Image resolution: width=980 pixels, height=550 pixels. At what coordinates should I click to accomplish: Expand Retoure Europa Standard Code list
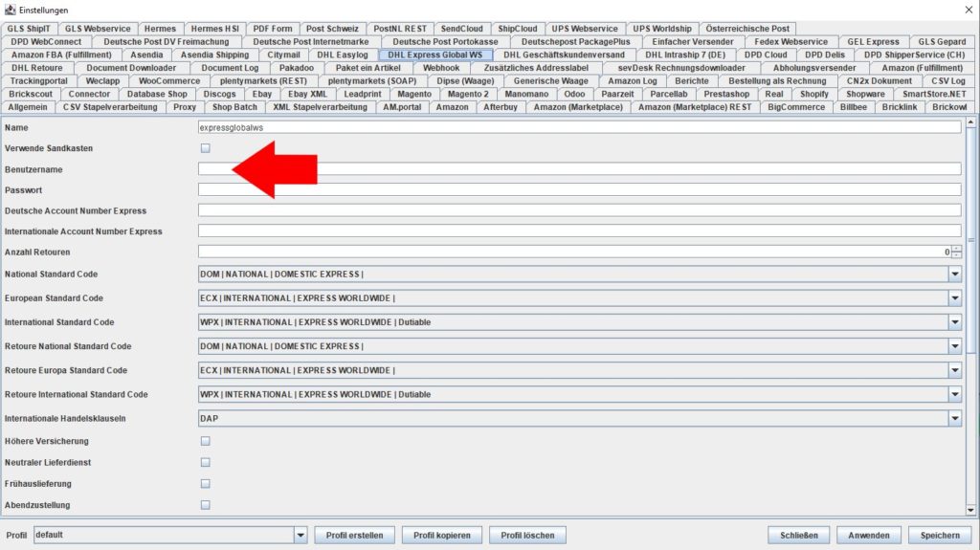tap(954, 370)
